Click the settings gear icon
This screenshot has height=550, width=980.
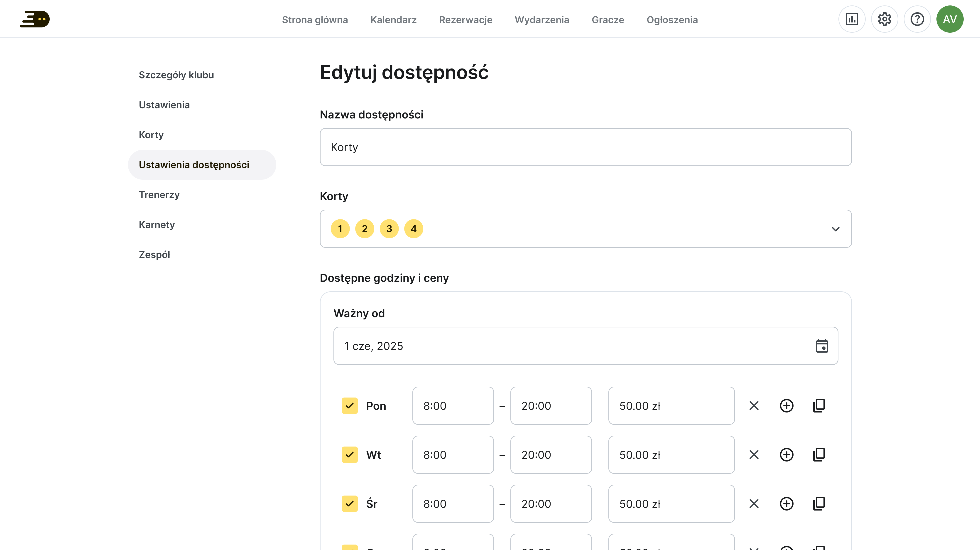[x=884, y=19]
